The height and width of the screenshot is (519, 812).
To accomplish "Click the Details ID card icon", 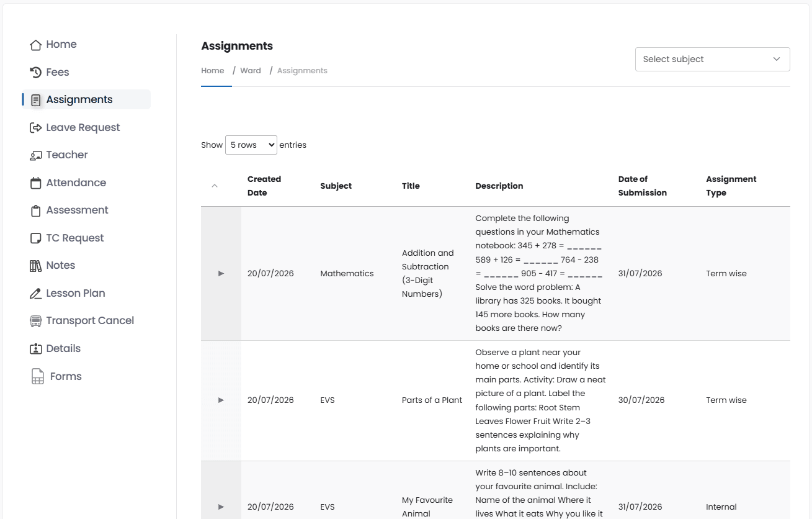I will 36,348.
